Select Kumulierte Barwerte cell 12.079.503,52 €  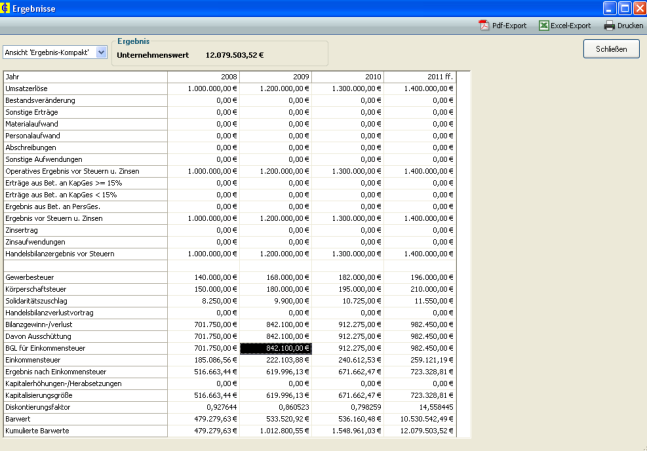pos(420,431)
